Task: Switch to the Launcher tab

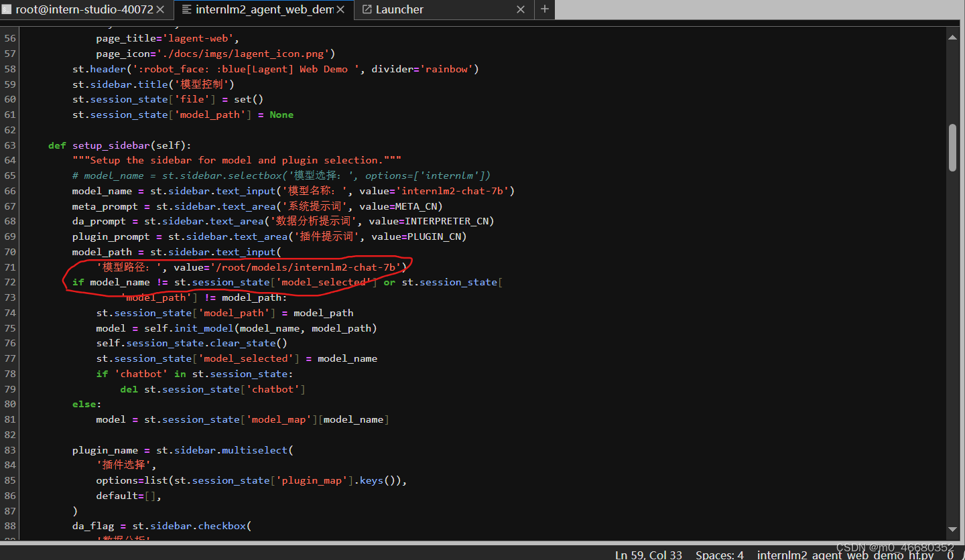Action: tap(444, 9)
